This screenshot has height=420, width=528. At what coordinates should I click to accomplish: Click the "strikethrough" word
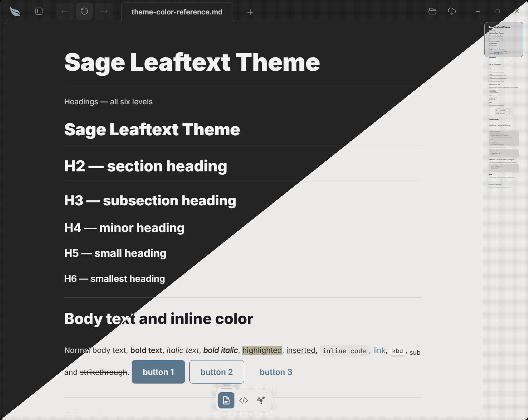(104, 372)
